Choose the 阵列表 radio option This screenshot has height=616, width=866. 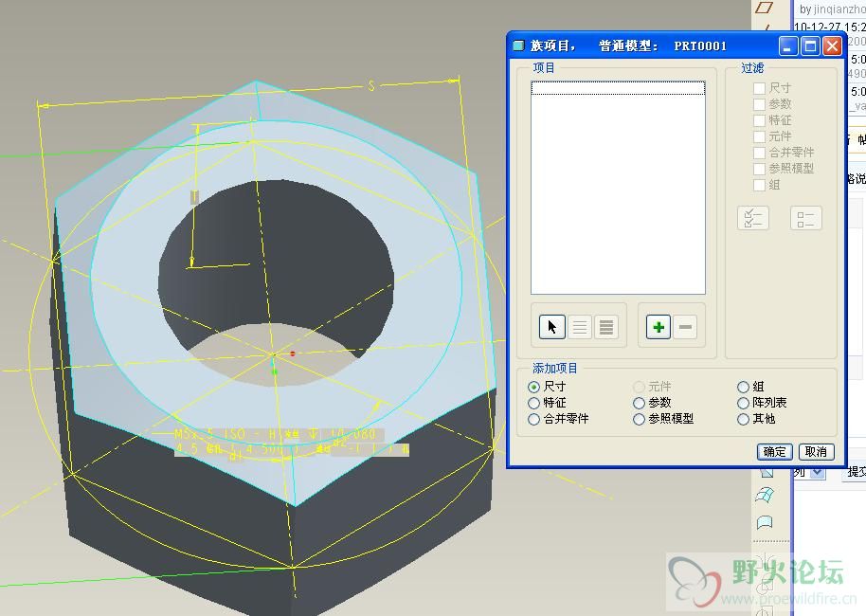[744, 403]
